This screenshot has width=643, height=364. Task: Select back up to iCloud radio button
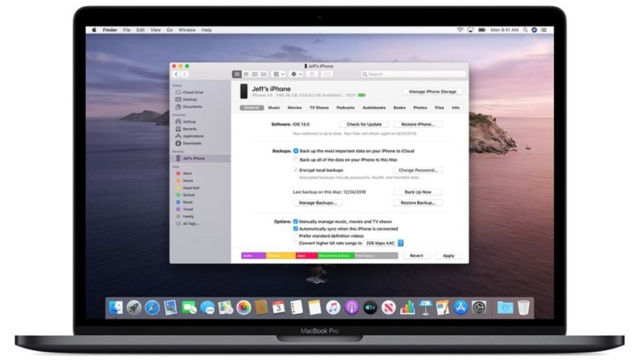pyautogui.click(x=296, y=151)
